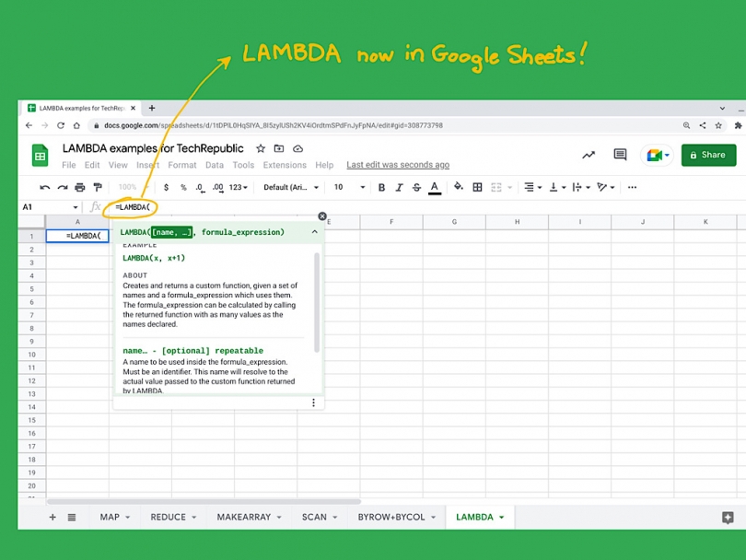746x560 pixels.
Task: Open the Fill color picker
Action: (x=458, y=187)
